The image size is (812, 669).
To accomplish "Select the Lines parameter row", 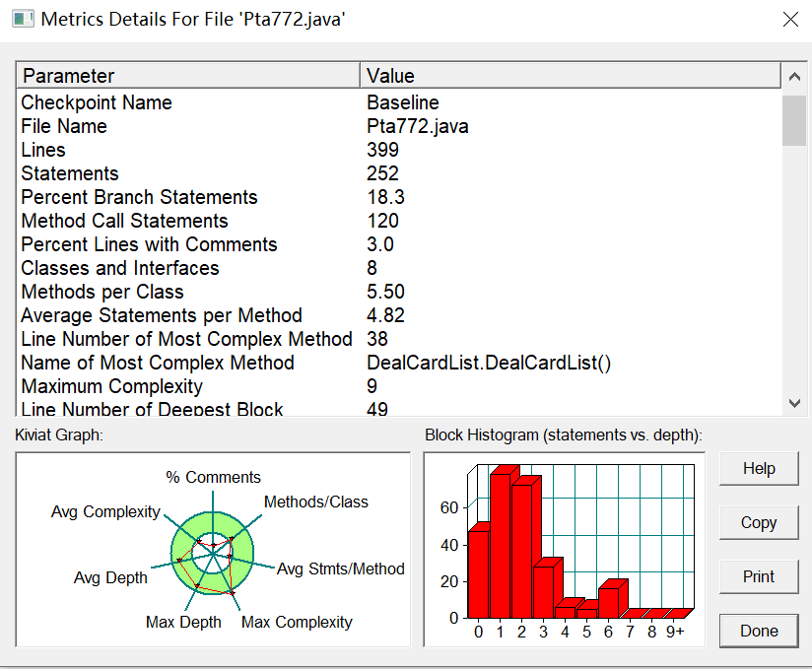I will tap(399, 150).
